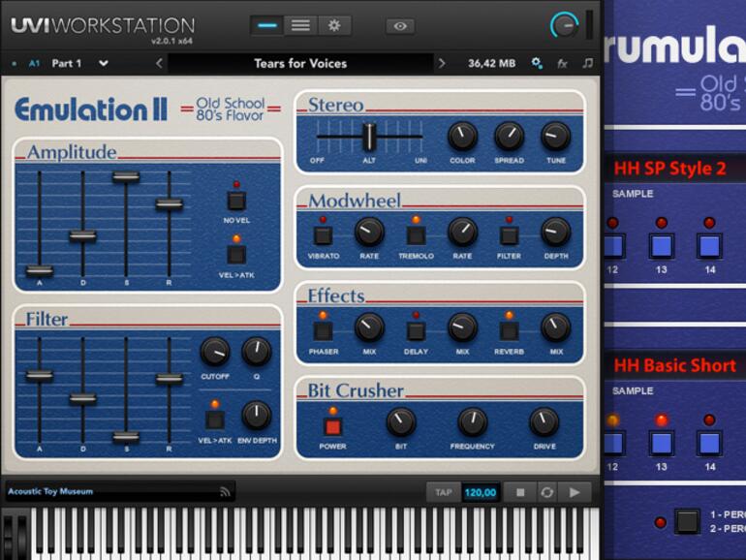Click the Bit Crusher DRIVE knob
This screenshot has width=746, height=560.
pyautogui.click(x=544, y=422)
